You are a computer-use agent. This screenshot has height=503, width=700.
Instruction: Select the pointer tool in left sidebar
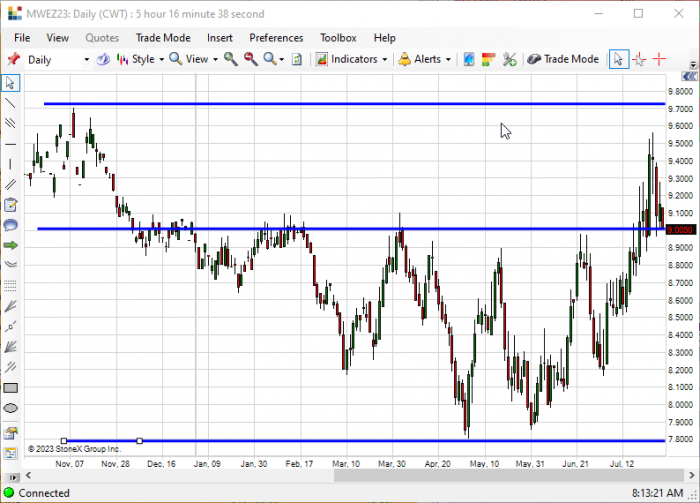[10, 83]
